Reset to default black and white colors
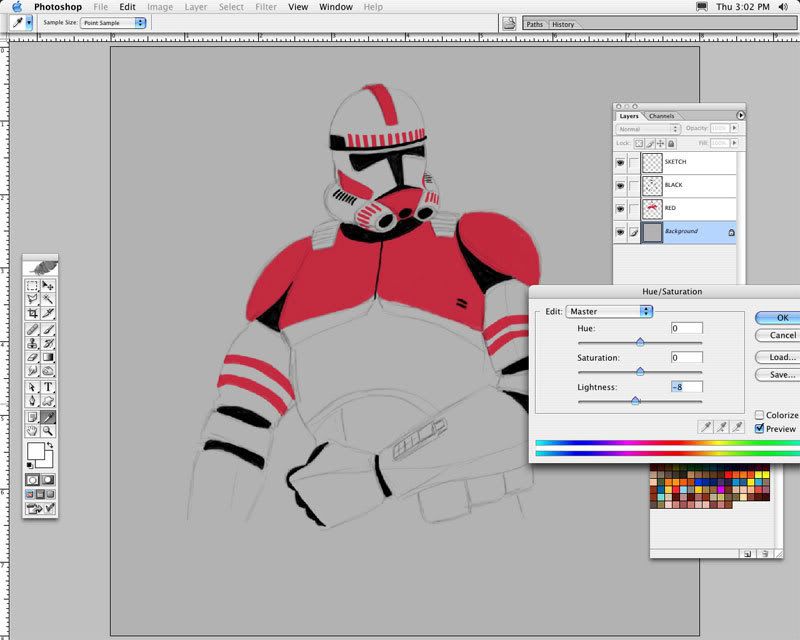Screen dimensions: 800x640 tap(30, 465)
